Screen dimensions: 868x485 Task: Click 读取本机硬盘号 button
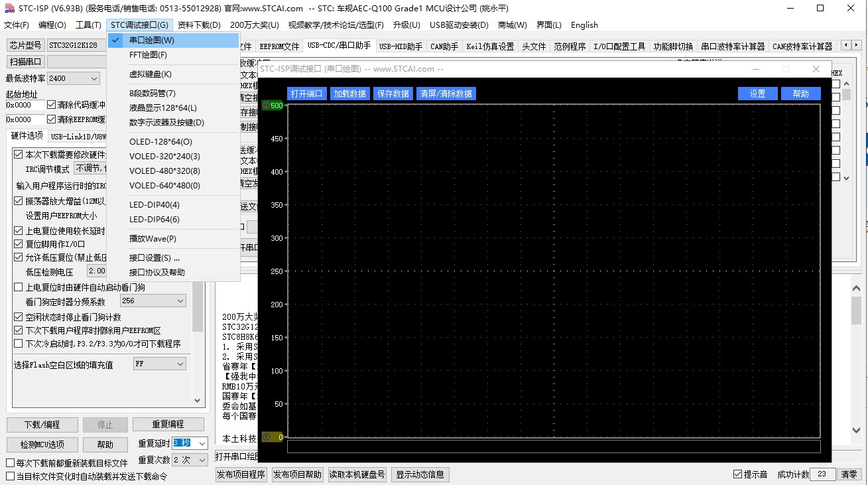(357, 474)
